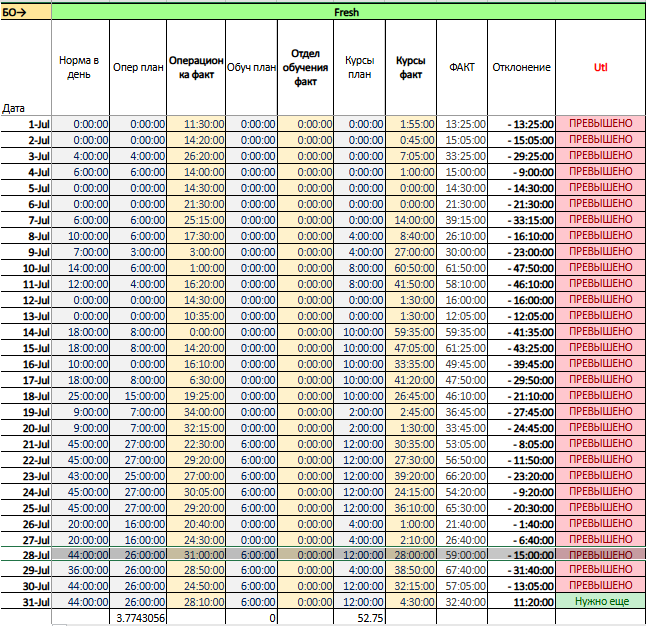
Task: Click the 3.7743056 total cell
Action: (x=138, y=618)
